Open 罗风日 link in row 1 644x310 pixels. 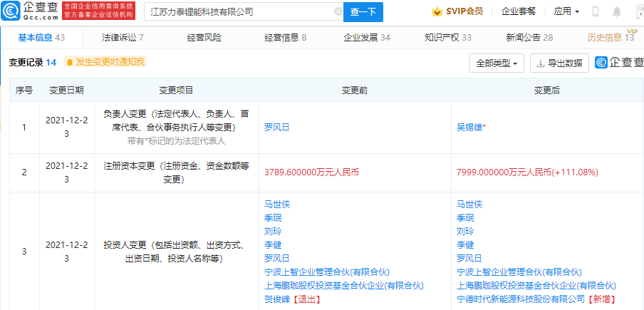point(277,128)
